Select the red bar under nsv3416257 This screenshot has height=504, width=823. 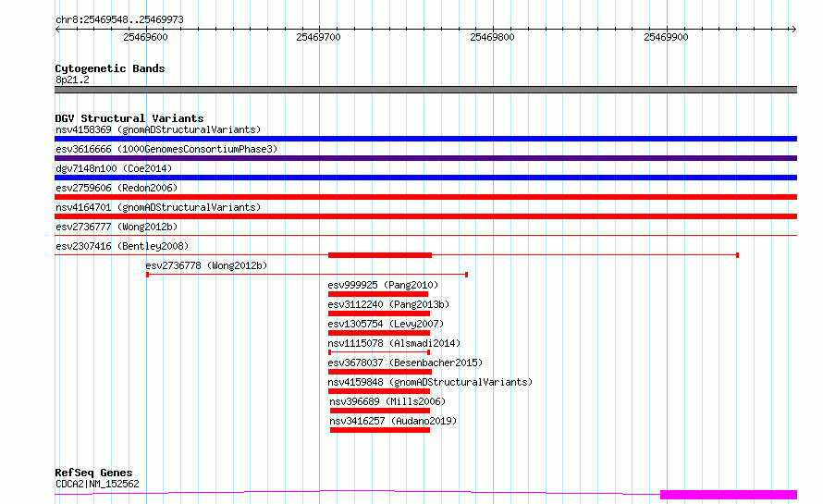click(380, 430)
